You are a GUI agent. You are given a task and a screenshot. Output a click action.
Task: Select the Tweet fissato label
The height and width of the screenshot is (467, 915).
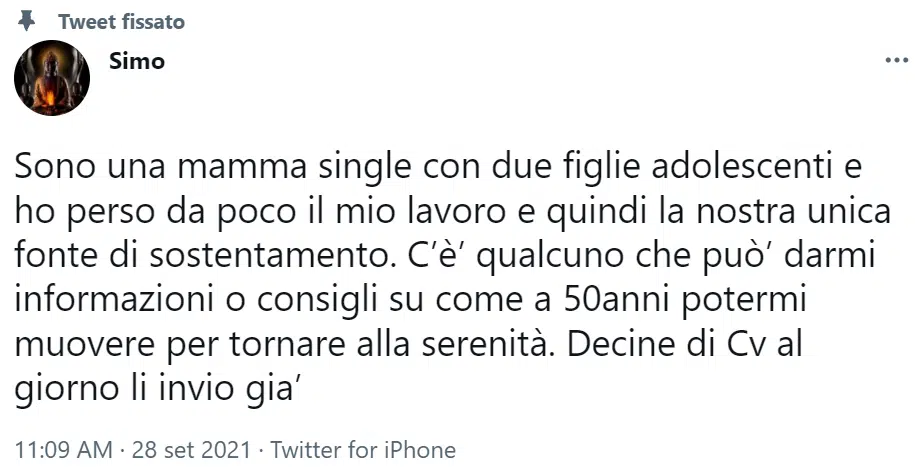click(121, 22)
